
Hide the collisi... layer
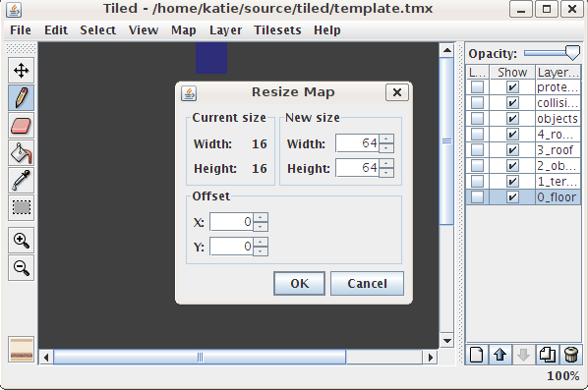click(x=512, y=103)
